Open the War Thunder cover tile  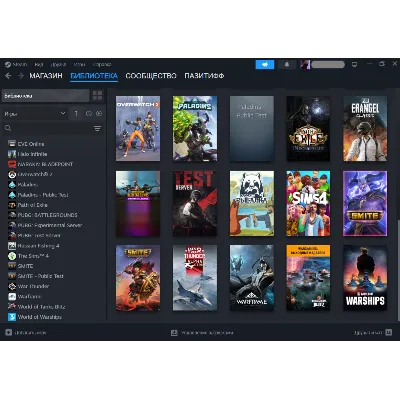[x=195, y=278]
